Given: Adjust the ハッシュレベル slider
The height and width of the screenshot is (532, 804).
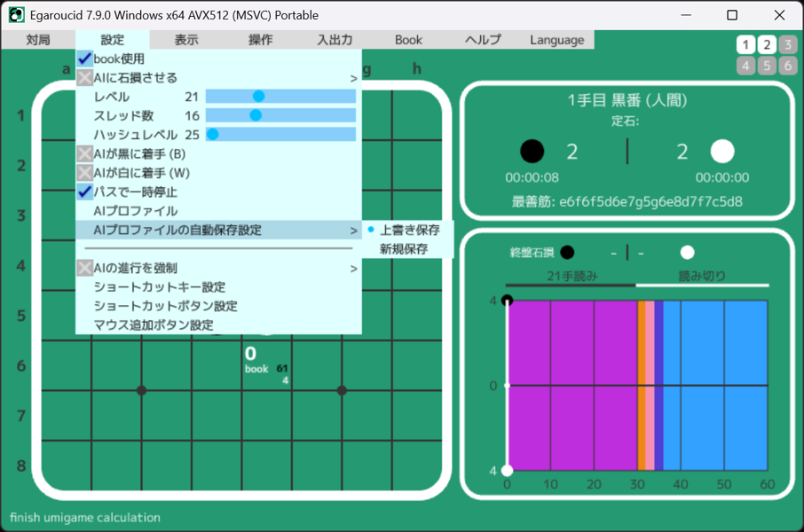Looking at the screenshot, I should pos(280,134).
